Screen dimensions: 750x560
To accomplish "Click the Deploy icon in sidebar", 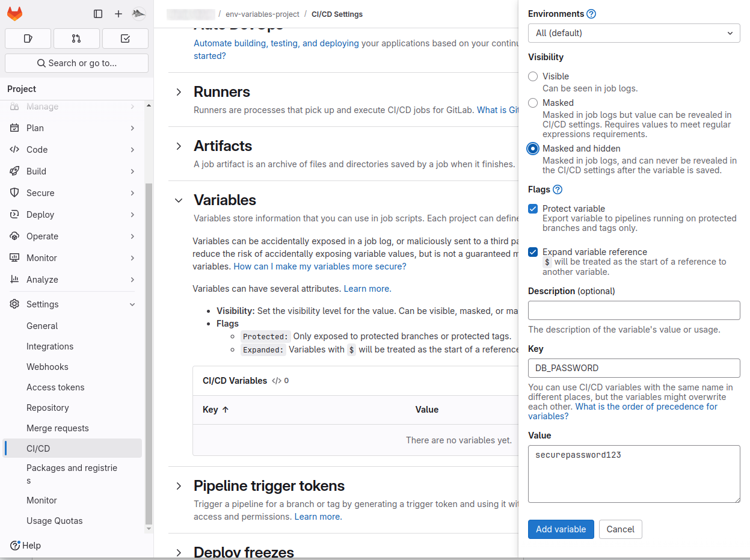I will [14, 215].
